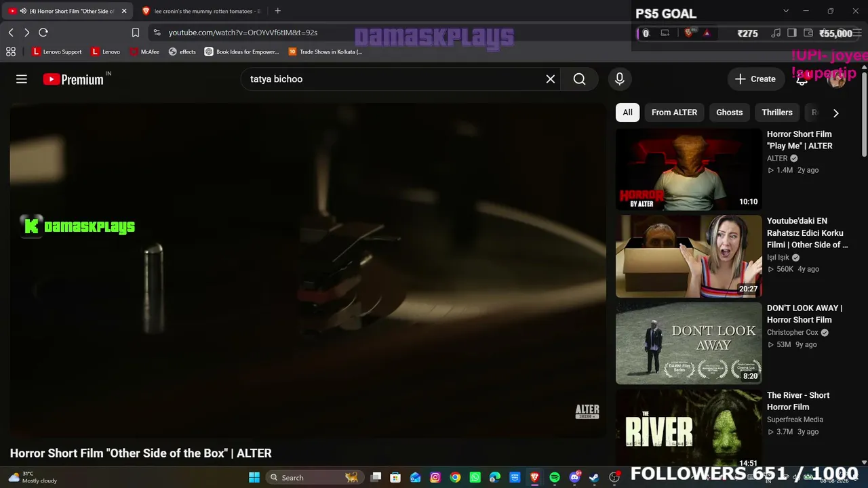Launch Spotify from the taskbar
This screenshot has width=868, height=488.
pyautogui.click(x=555, y=477)
